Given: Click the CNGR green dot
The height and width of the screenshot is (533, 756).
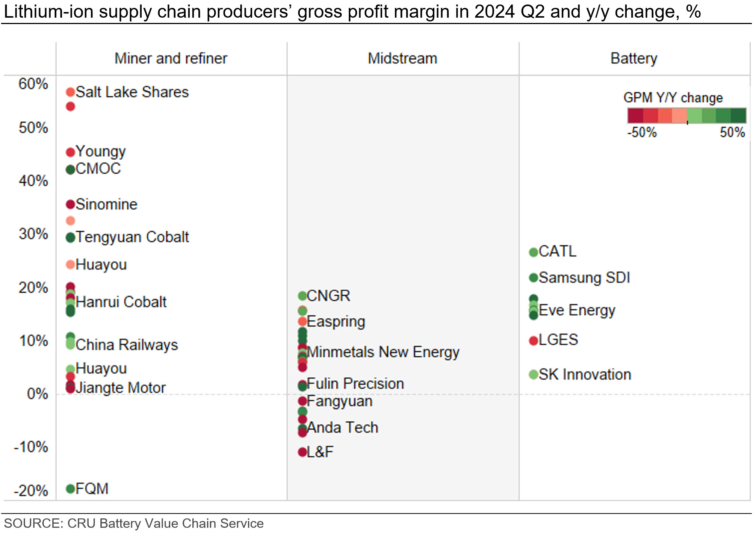Looking at the screenshot, I should pos(302,296).
